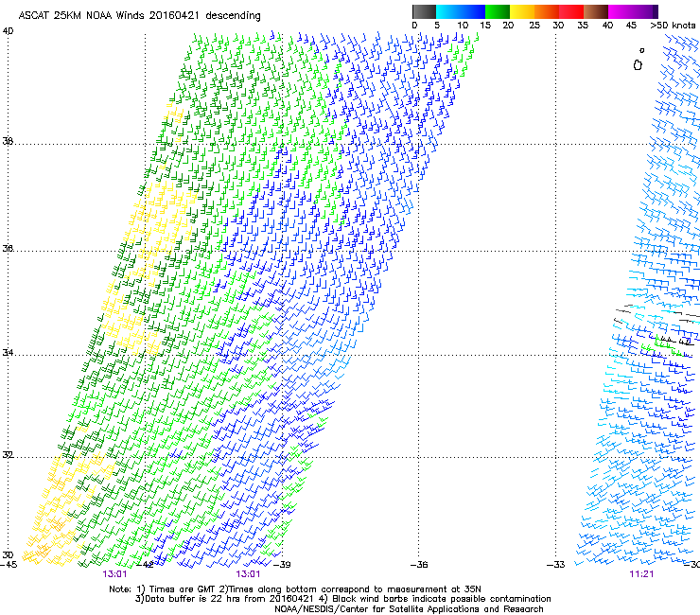The width and height of the screenshot is (700, 615).
Task: Click the latitude label 34
Action: tap(8, 353)
